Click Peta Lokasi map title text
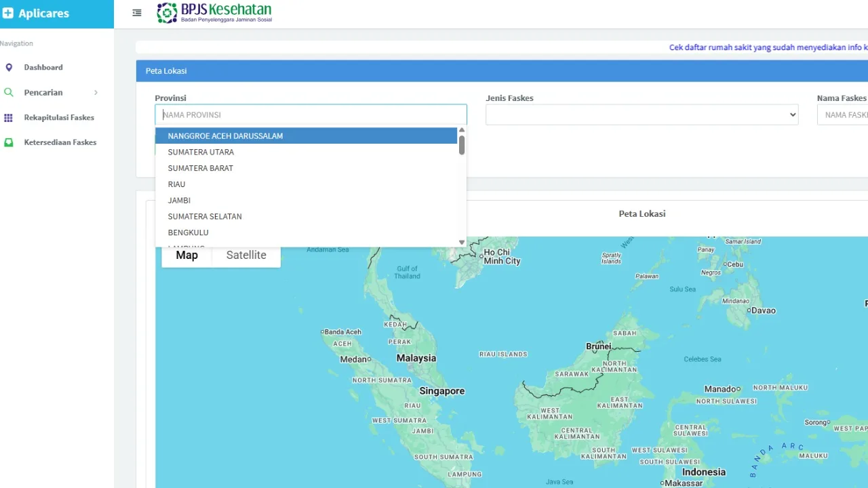The image size is (868, 488). (642, 213)
